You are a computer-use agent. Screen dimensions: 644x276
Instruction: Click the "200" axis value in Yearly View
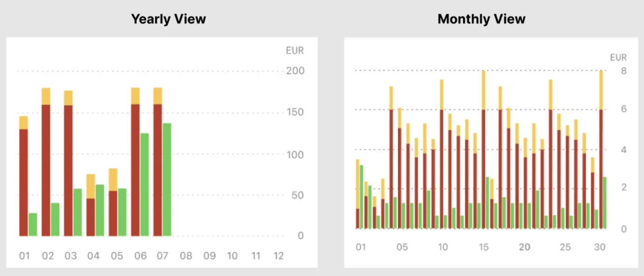click(295, 71)
